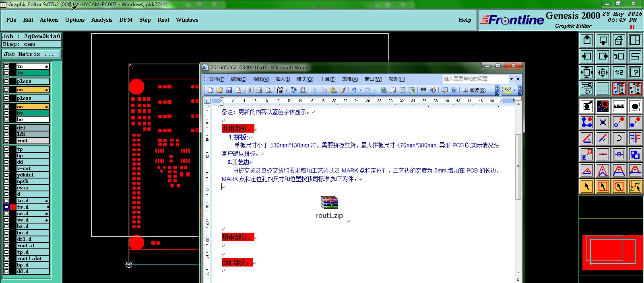644x283 pixels.
Task: Click the blue connected-dots edit icon
Action: pyautogui.click(x=587, y=122)
